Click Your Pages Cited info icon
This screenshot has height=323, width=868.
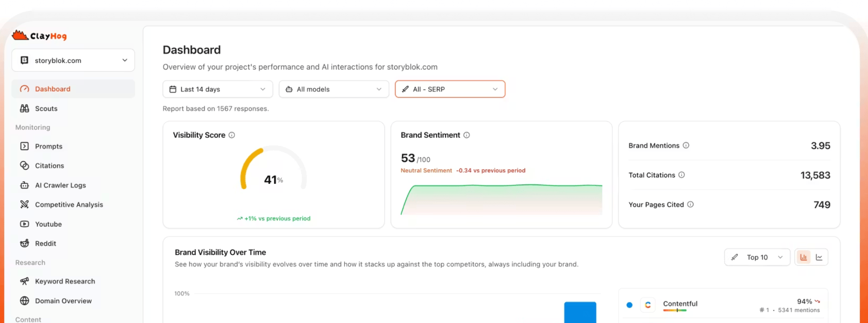pyautogui.click(x=690, y=205)
